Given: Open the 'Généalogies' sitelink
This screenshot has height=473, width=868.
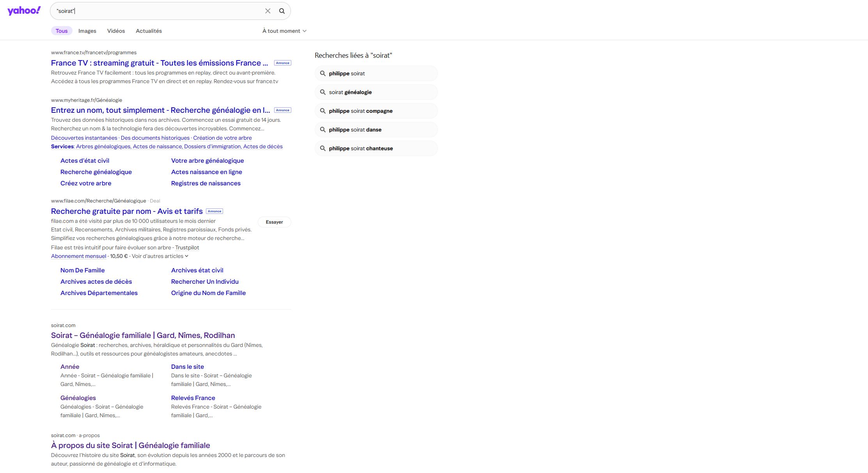Looking at the screenshot, I should tap(78, 398).
